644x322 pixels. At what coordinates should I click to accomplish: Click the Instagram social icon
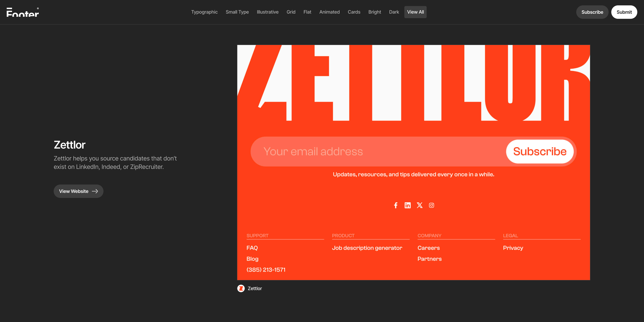tap(432, 205)
